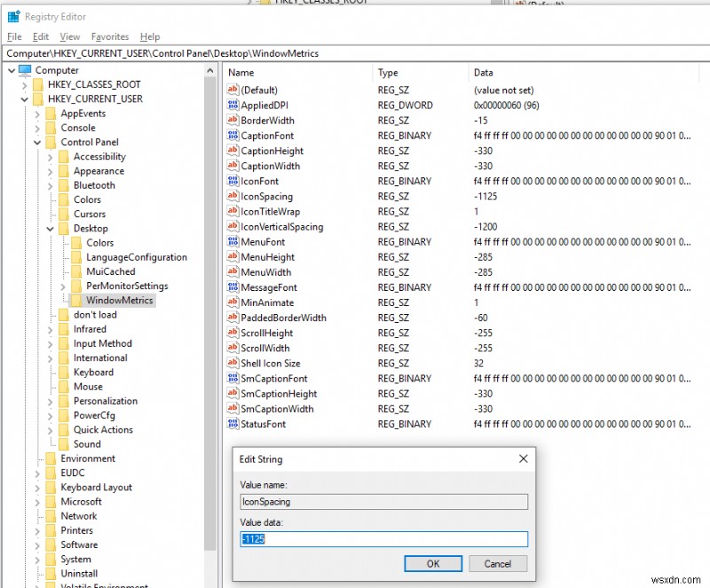Click the ab icon next to IconSpacing

tap(233, 196)
